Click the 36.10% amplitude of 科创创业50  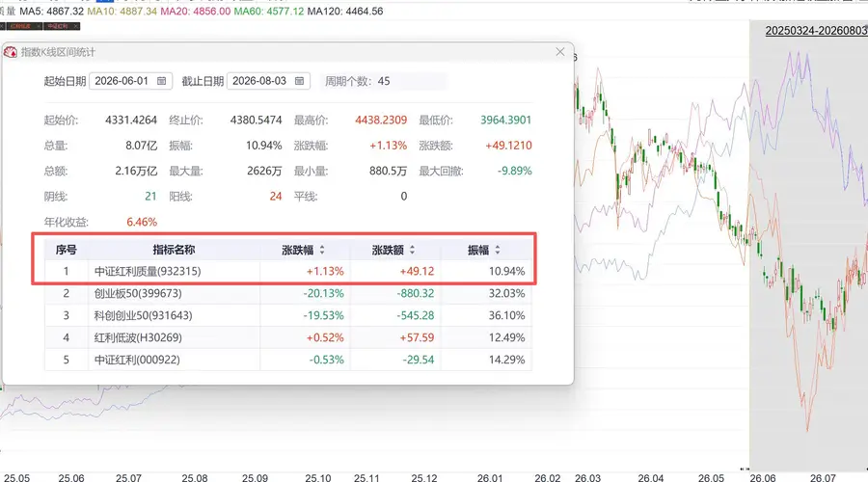coord(506,315)
